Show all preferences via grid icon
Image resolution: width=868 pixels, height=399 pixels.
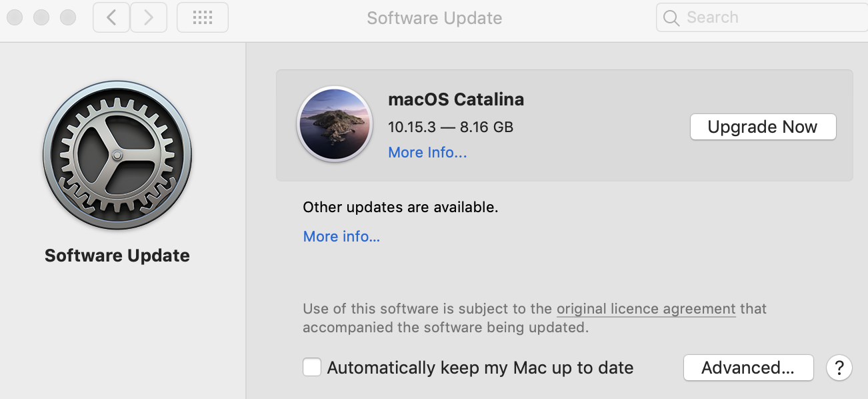[203, 18]
